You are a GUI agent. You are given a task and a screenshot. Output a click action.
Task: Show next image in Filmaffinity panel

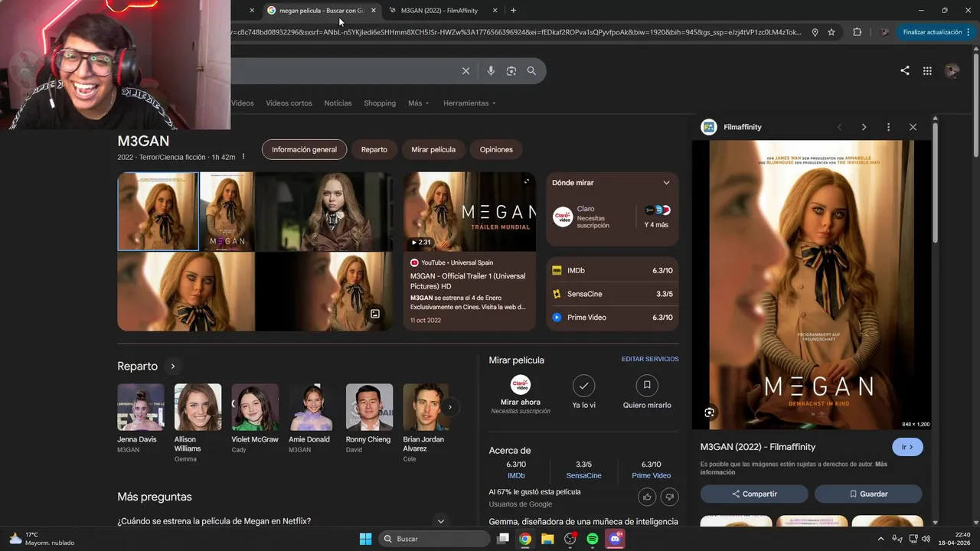(864, 127)
